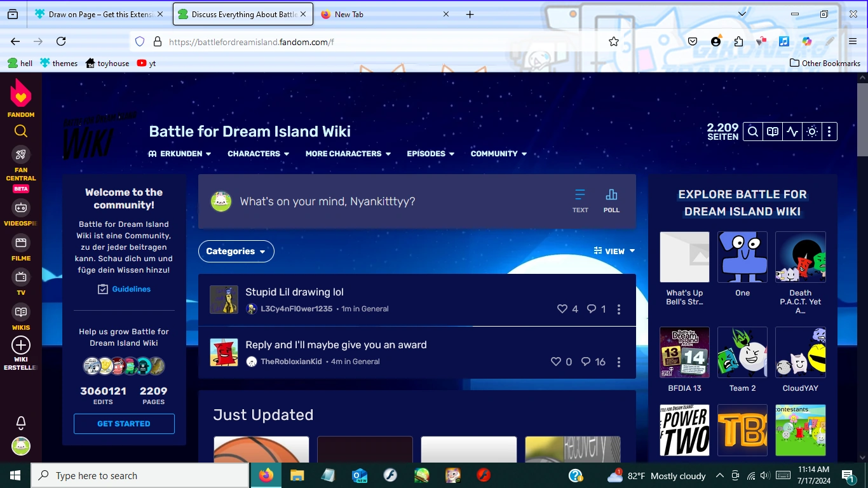Open the Wikis section in the sidebar
Image resolution: width=868 pixels, height=488 pixels.
tap(21, 313)
